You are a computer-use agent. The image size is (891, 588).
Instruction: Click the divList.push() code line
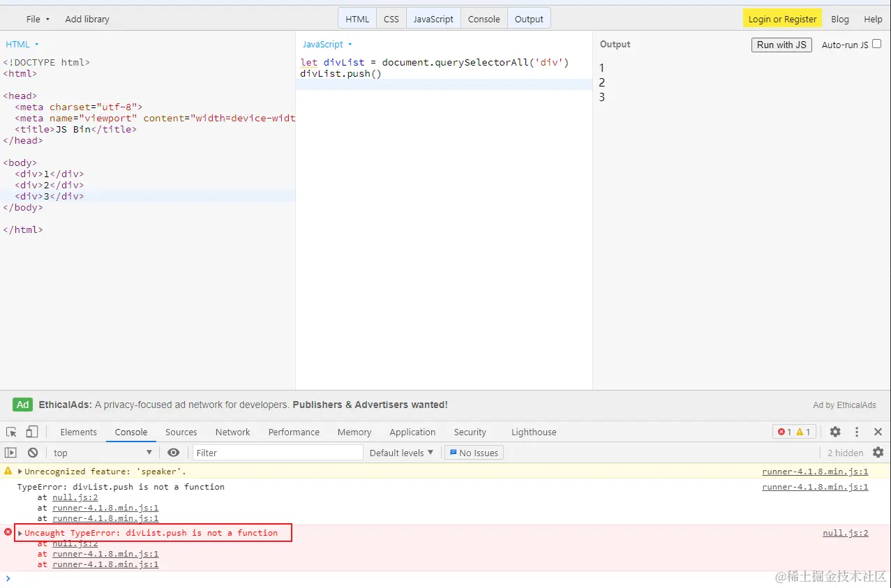coord(341,73)
